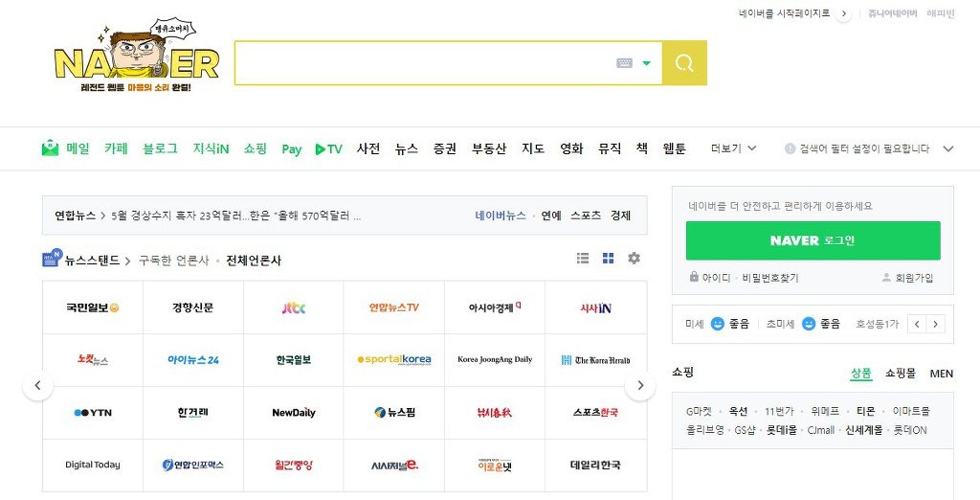Open newsstand settings gear icon
This screenshot has width=980, height=500.
click(634, 259)
